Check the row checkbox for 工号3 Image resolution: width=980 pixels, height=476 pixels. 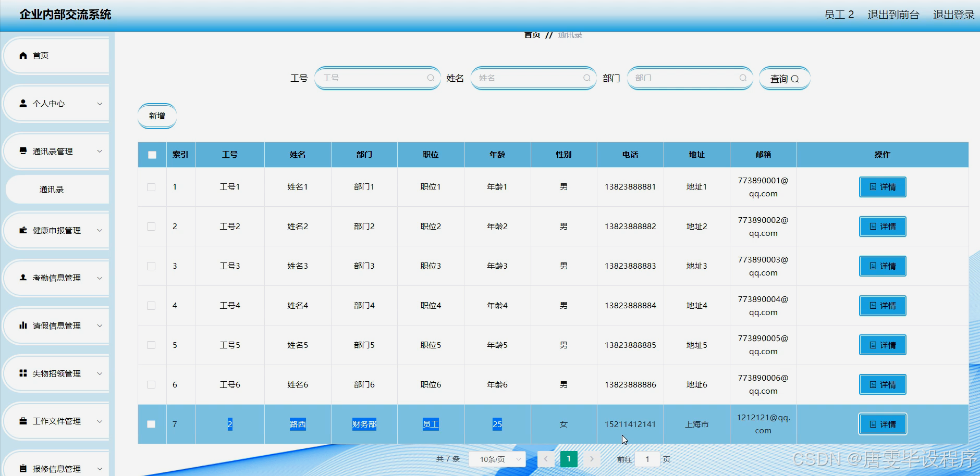[151, 266]
